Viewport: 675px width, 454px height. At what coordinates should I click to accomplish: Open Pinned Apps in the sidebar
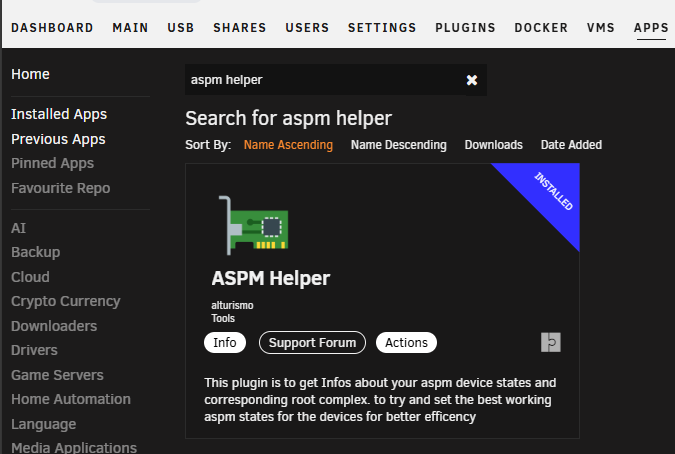(53, 164)
